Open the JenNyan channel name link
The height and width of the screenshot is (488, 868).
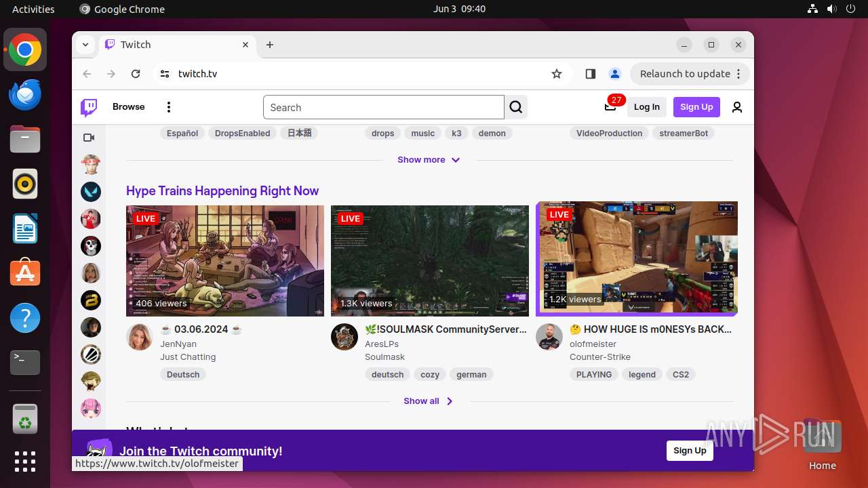tap(178, 344)
